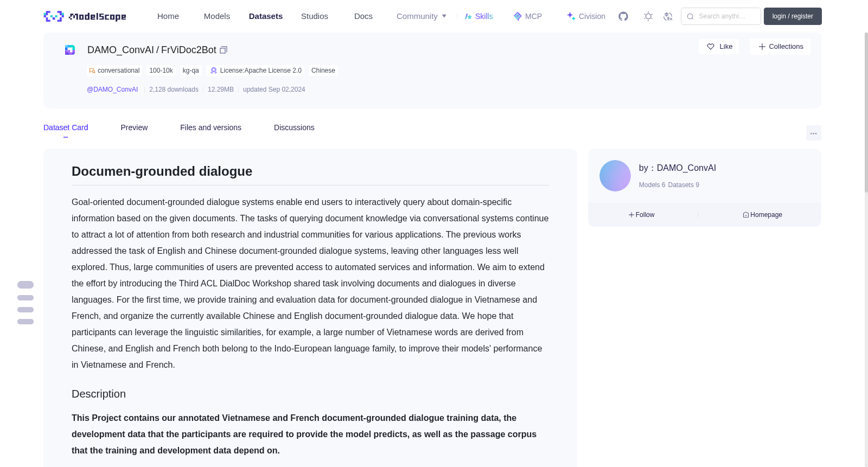Screen dimensions: 868x467
Task: Select the conversational tag
Action: point(114,71)
